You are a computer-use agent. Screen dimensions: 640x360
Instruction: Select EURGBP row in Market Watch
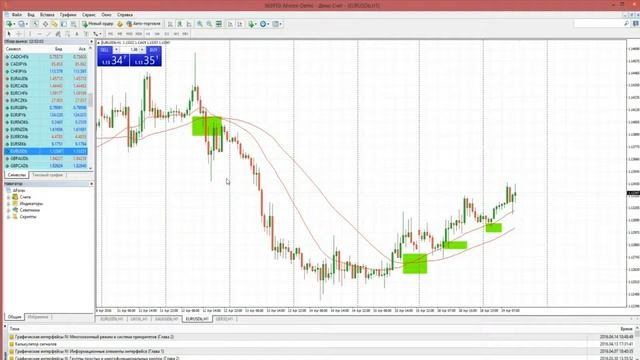point(46,108)
